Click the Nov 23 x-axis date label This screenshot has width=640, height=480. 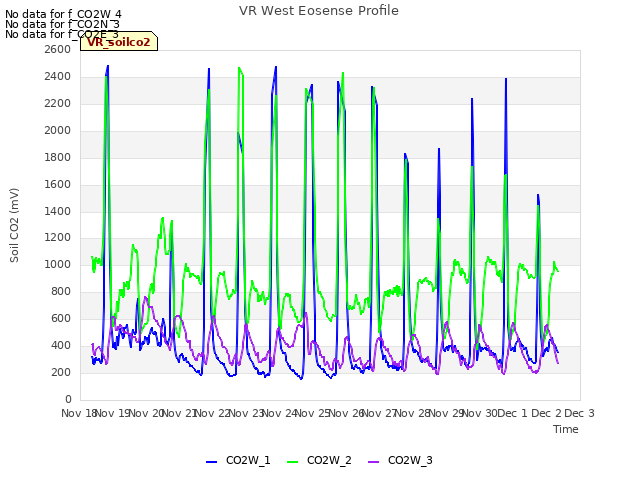click(246, 413)
